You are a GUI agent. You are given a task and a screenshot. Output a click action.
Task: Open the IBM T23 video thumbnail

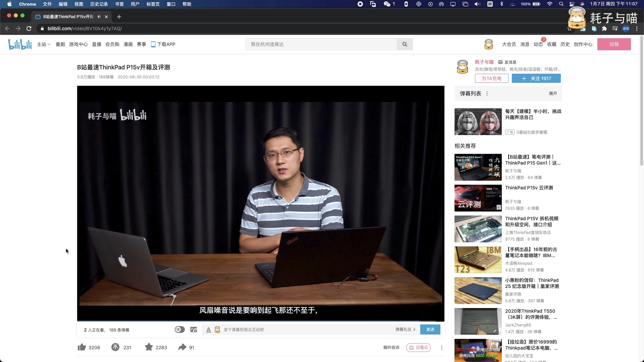click(x=478, y=260)
